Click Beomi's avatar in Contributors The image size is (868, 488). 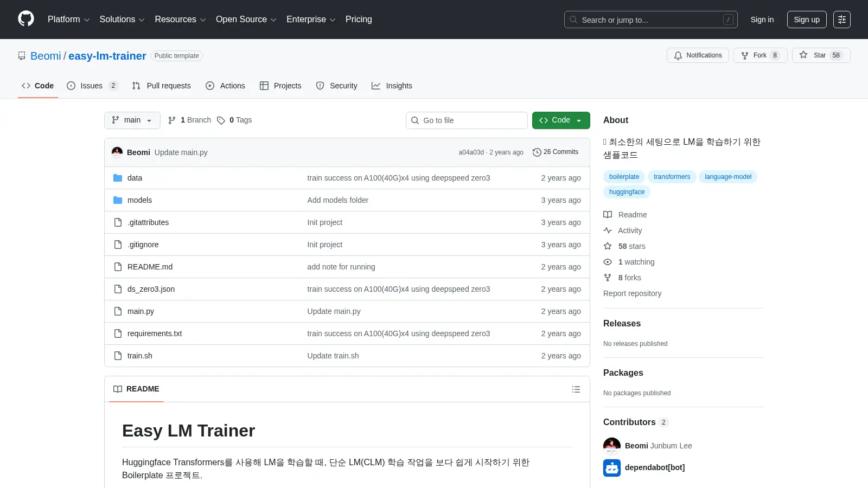pos(612,446)
